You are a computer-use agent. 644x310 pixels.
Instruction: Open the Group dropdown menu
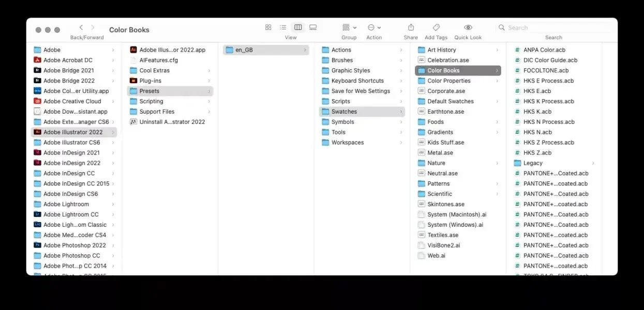(349, 27)
